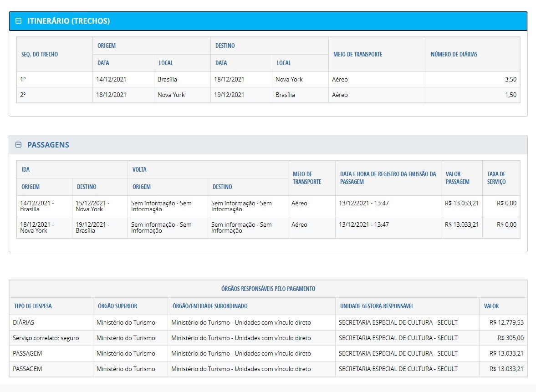Click the Unidade Gestora Responsável header

pos(377,306)
